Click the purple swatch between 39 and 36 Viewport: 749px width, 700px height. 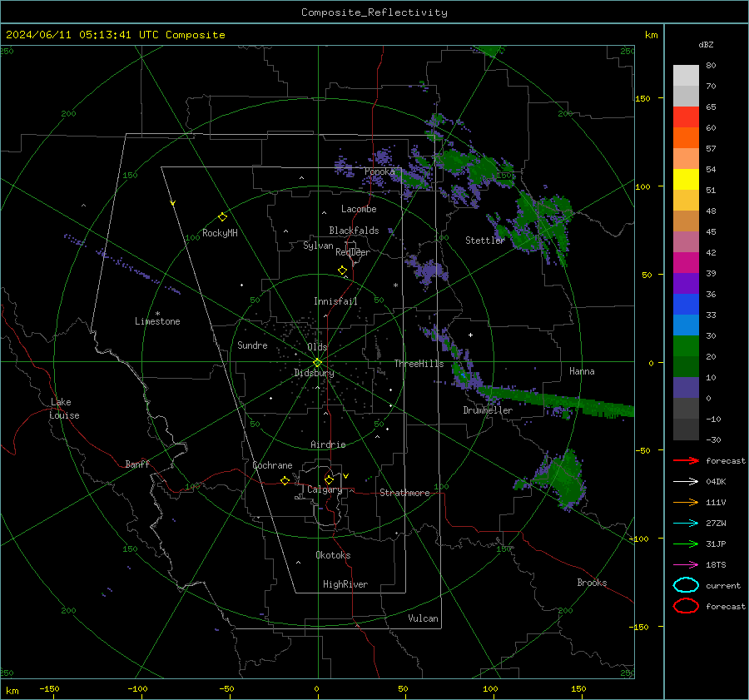pos(686,283)
